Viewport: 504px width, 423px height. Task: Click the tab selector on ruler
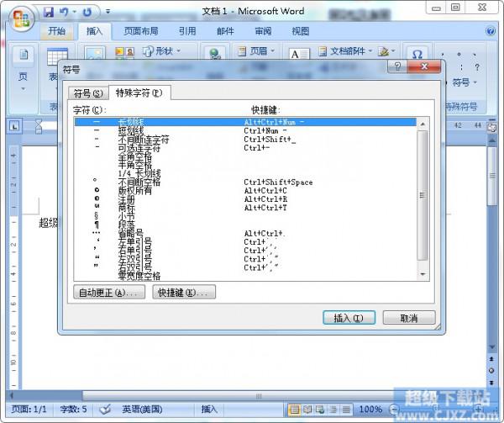coord(14,126)
